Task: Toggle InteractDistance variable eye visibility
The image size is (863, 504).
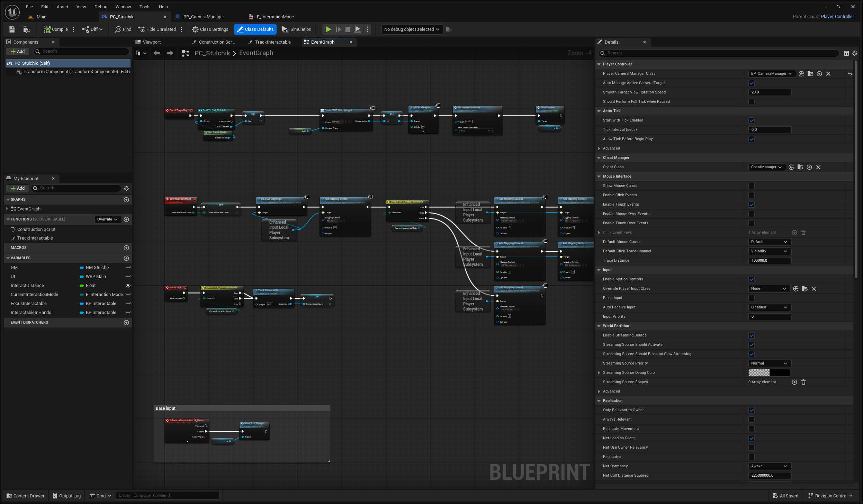Action: point(128,286)
